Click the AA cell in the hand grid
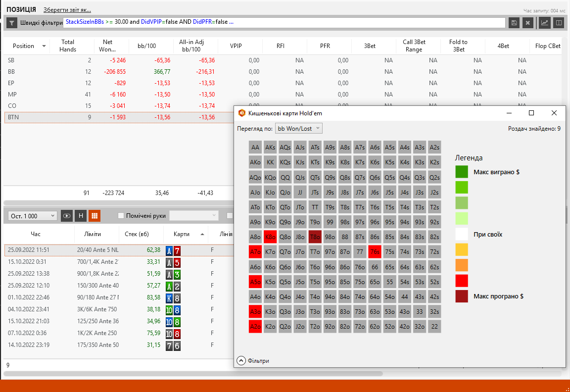Viewport: 570px width, 392px height. pos(255,147)
